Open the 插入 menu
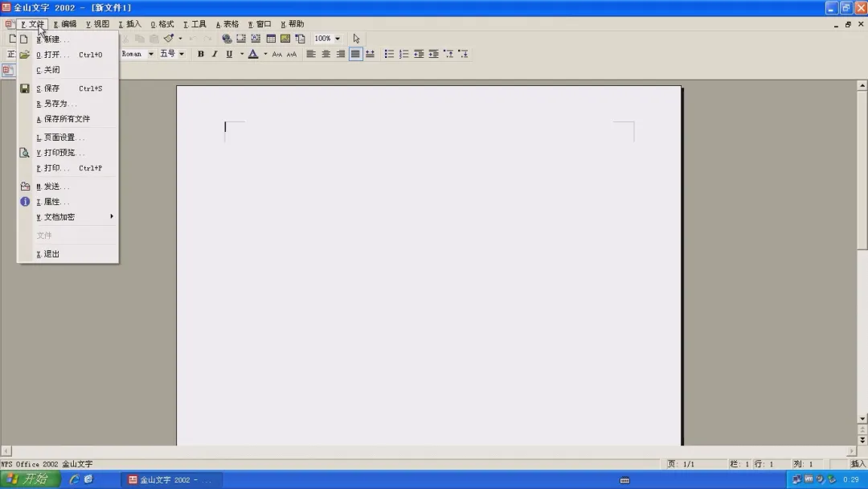This screenshot has height=489, width=868. pos(130,24)
